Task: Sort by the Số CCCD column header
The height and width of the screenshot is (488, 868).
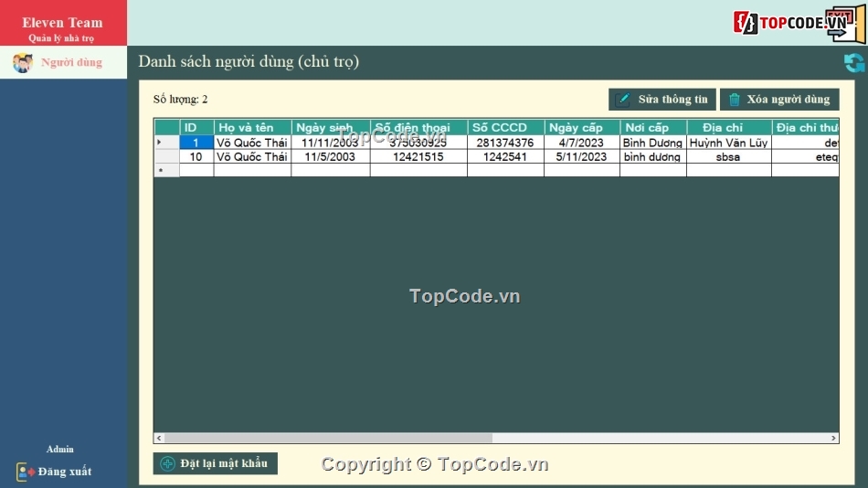Action: coord(505,127)
